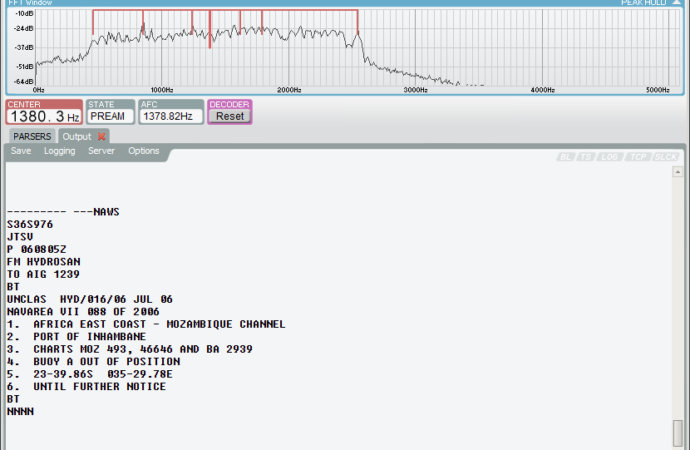Open the Save menu
Image resolution: width=690 pixels, height=450 pixels.
(x=21, y=151)
